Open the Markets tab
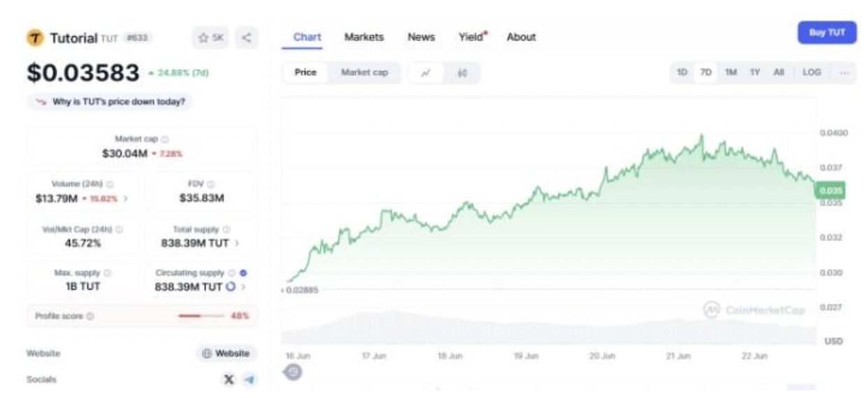This screenshot has width=868, height=398. tap(363, 37)
